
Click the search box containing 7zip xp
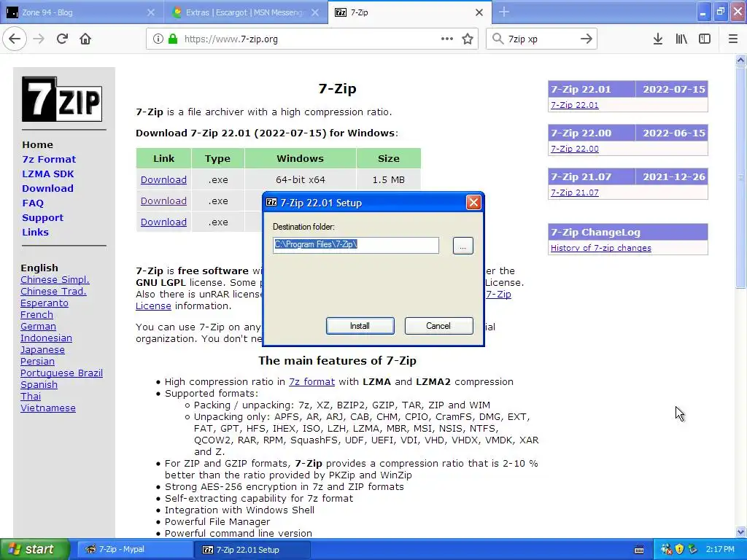(541, 39)
